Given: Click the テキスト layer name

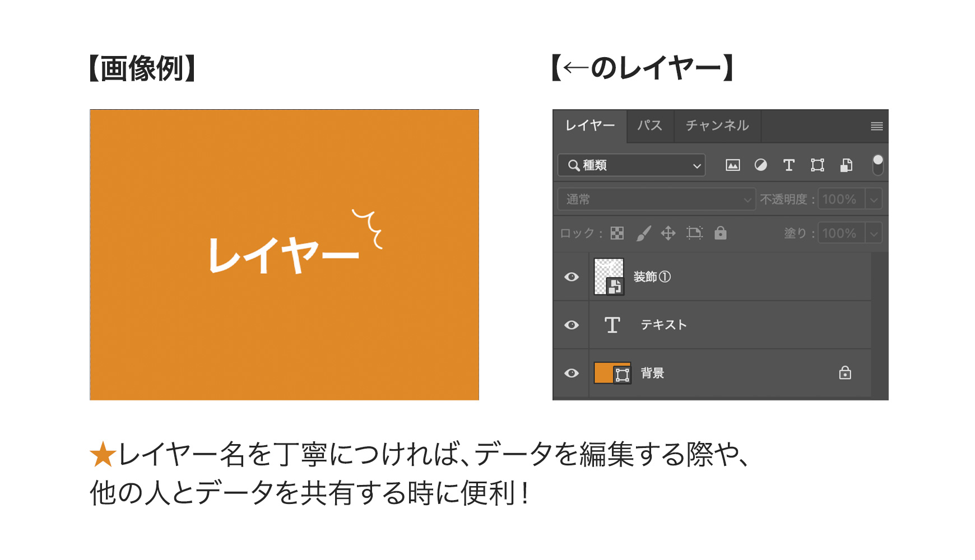Looking at the screenshot, I should pos(664,325).
